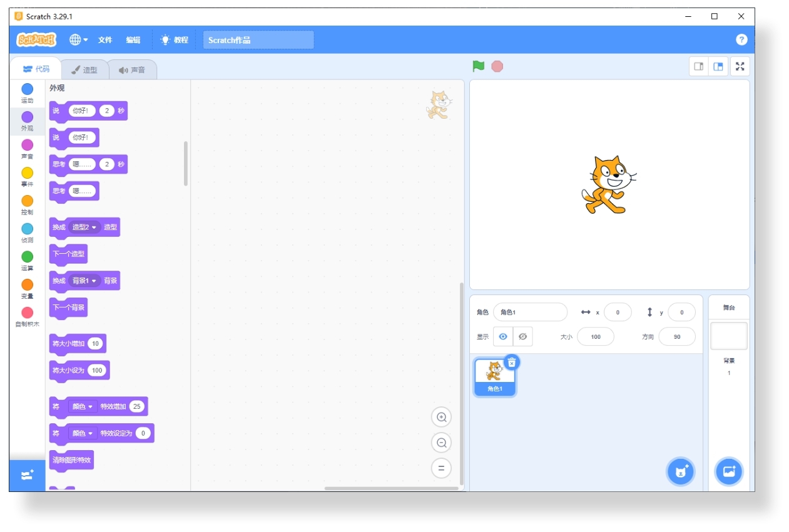Hide the sprite with crossed-eye button

tap(523, 336)
